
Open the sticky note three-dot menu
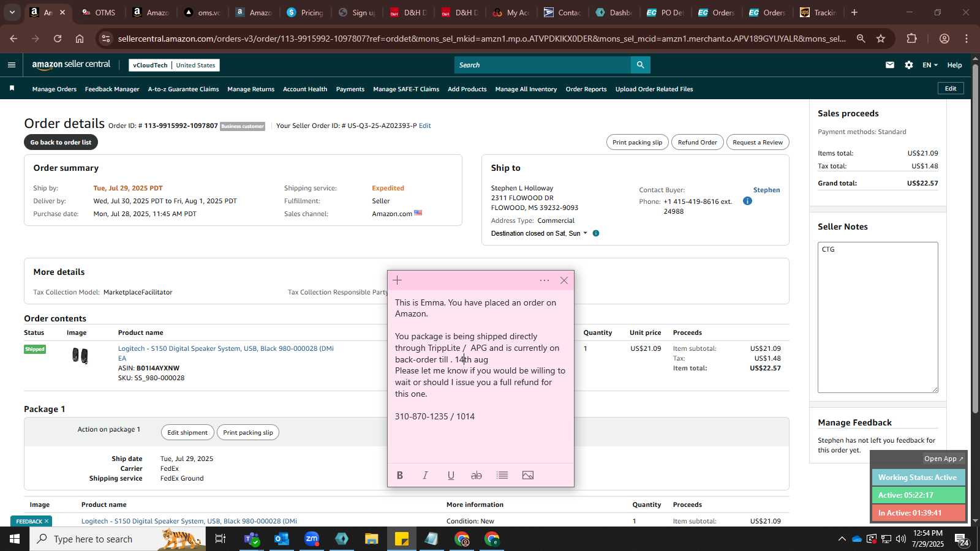pyautogui.click(x=545, y=280)
